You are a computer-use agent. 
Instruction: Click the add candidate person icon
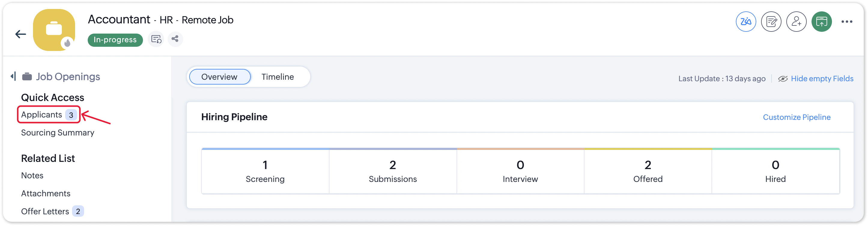pos(796,22)
